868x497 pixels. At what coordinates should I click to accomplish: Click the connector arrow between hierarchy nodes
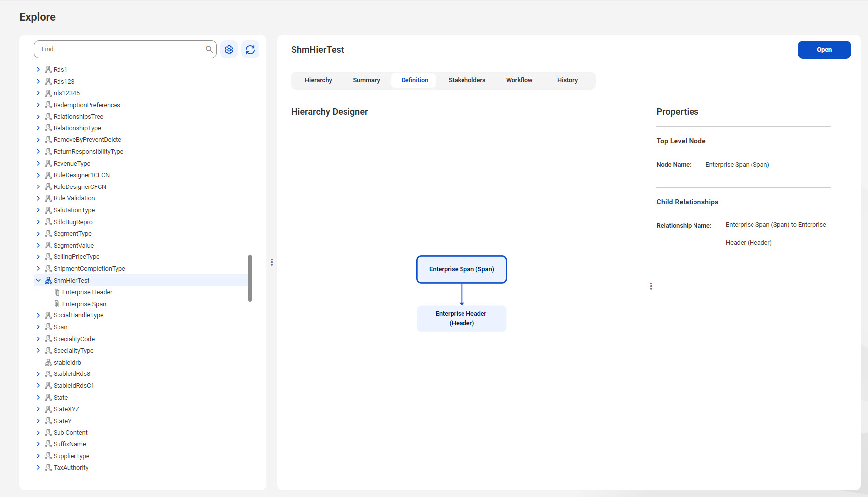[x=462, y=294]
